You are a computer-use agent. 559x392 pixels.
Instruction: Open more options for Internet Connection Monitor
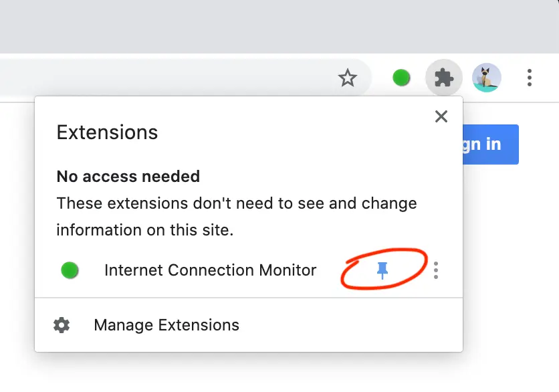coord(436,270)
